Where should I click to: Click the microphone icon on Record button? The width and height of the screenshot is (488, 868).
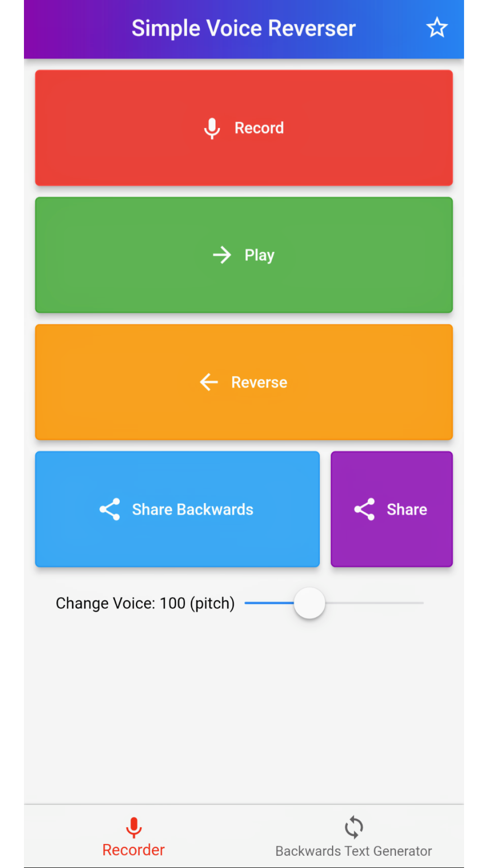coord(212,128)
